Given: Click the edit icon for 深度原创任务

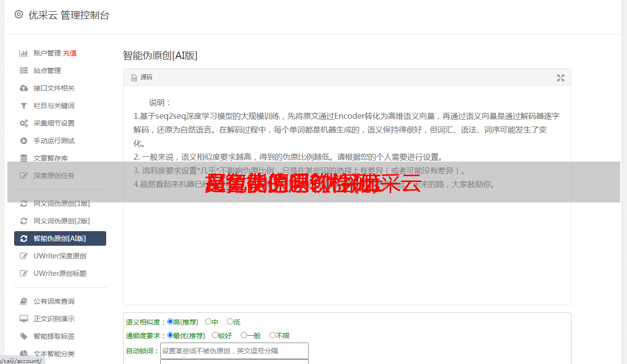Looking at the screenshot, I should [x=23, y=176].
